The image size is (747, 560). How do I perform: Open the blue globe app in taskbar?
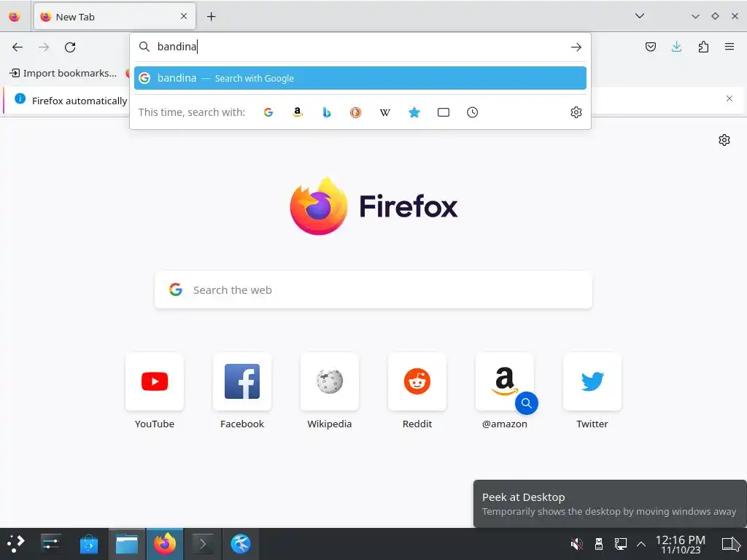coord(240,544)
